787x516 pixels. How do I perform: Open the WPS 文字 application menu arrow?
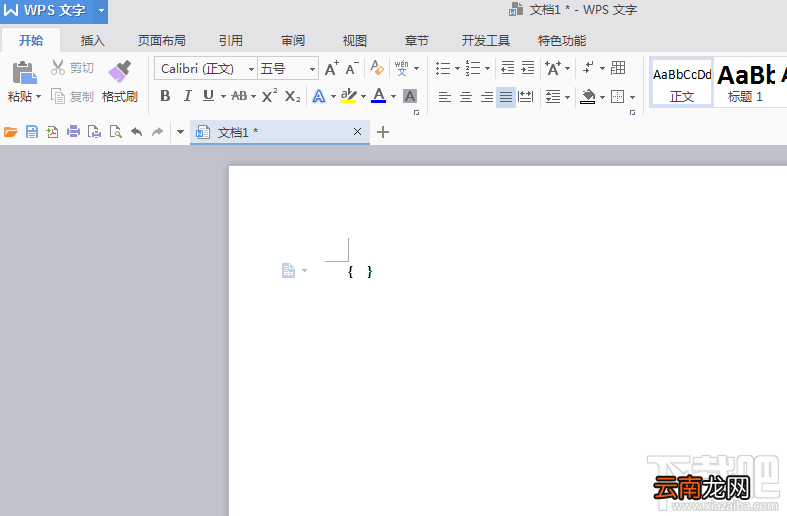[x=101, y=11]
